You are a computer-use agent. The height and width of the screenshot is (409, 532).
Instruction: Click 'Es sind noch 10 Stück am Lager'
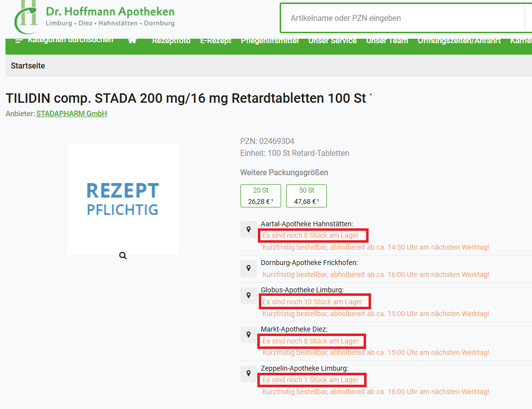[312, 302]
